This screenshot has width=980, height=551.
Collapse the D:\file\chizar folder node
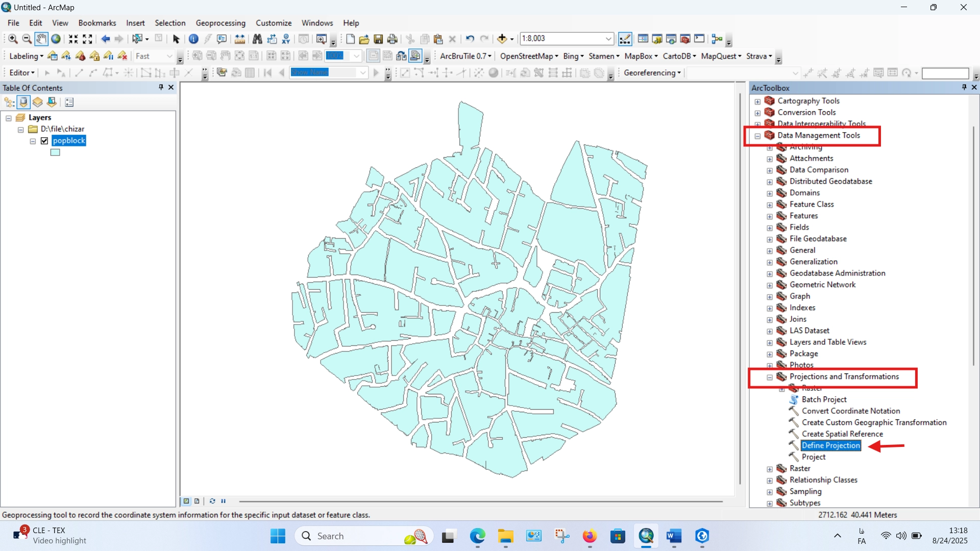tap(20, 130)
